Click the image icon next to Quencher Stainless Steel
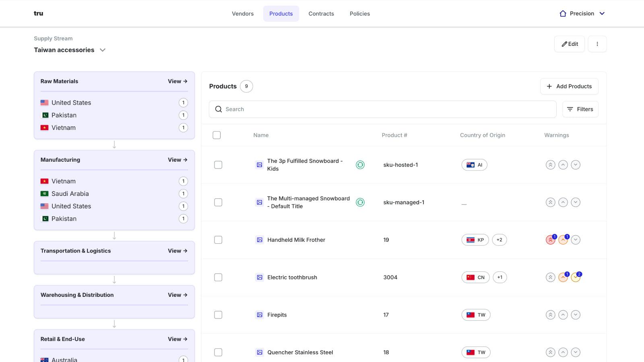This screenshot has height=362, width=644. coord(260,352)
